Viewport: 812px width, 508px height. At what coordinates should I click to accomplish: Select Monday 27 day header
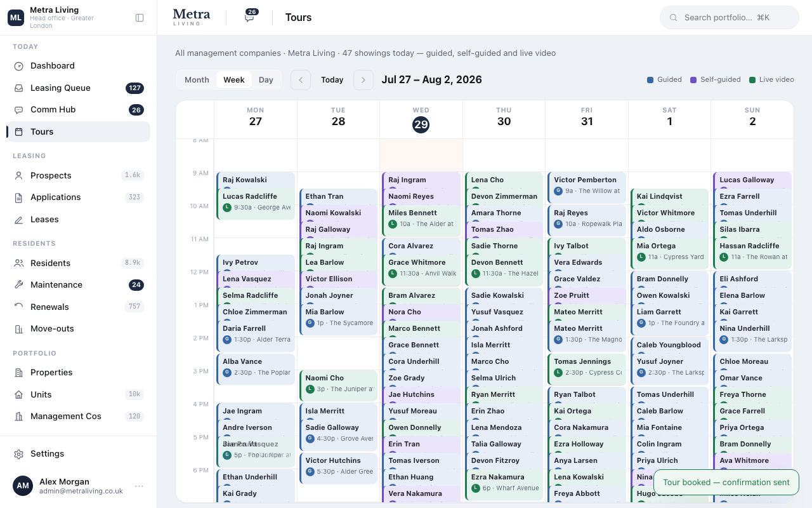tap(256, 119)
